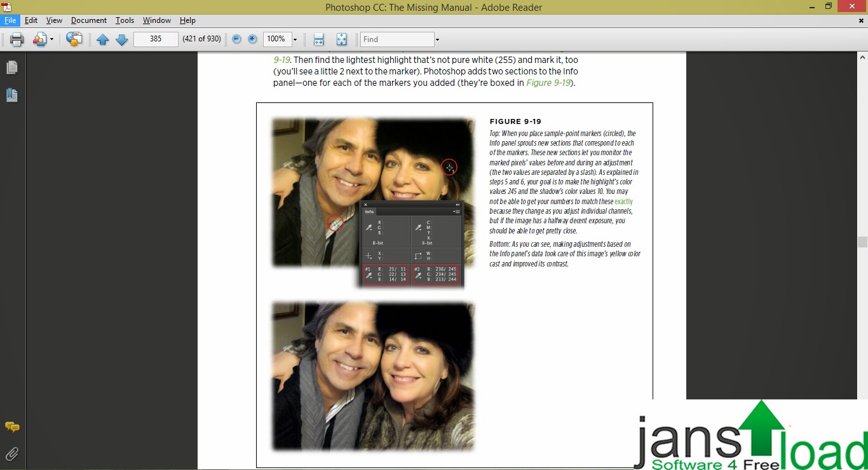The image size is (868, 470).
Task: Click the 'FIGURE 9-19' caption heading
Action: [x=515, y=121]
